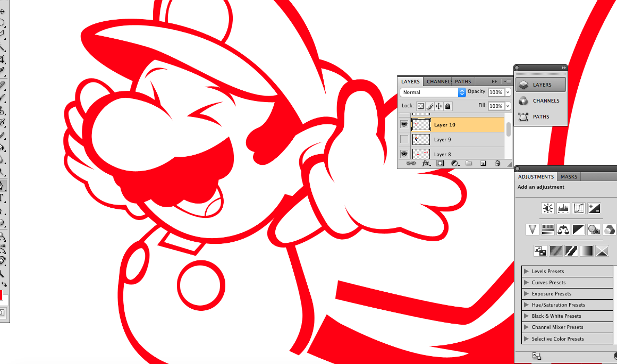Add a Threshold adjustment layer
The height and width of the screenshot is (364, 617).
pos(571,251)
